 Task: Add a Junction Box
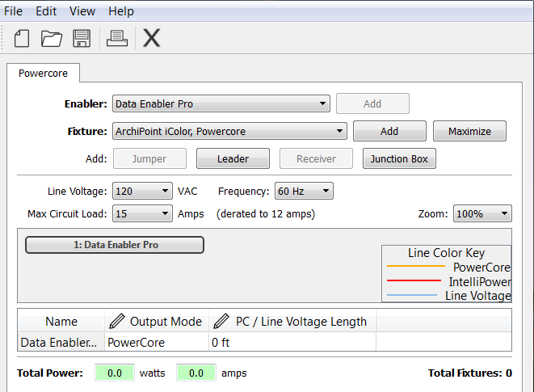tap(399, 159)
